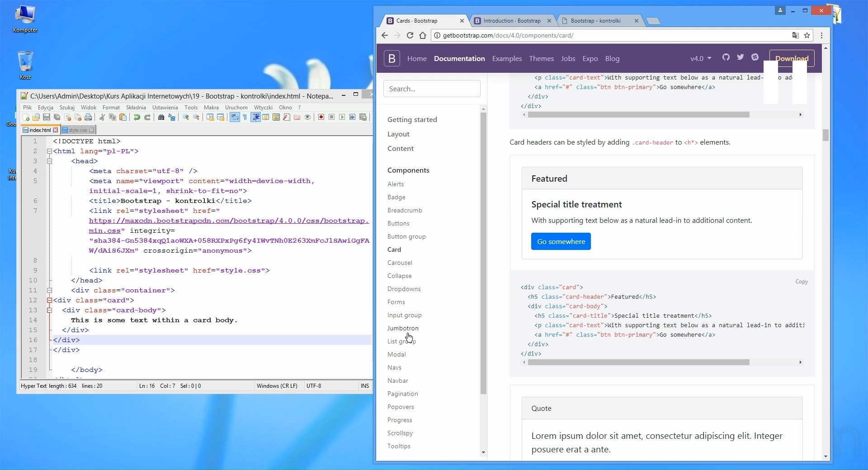Image resolution: width=868 pixels, height=470 pixels.
Task: Open the Format menu in Notepad++
Action: (x=111, y=107)
